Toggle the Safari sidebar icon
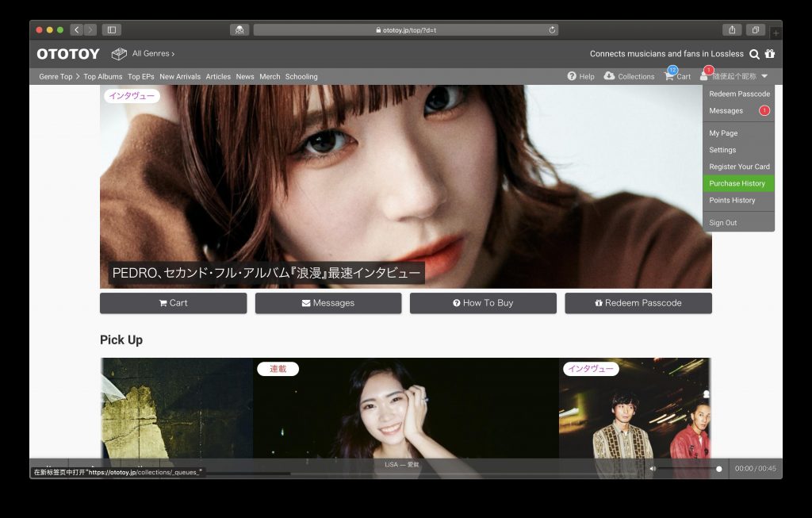Screen dimensions: 812x518 coord(111,30)
